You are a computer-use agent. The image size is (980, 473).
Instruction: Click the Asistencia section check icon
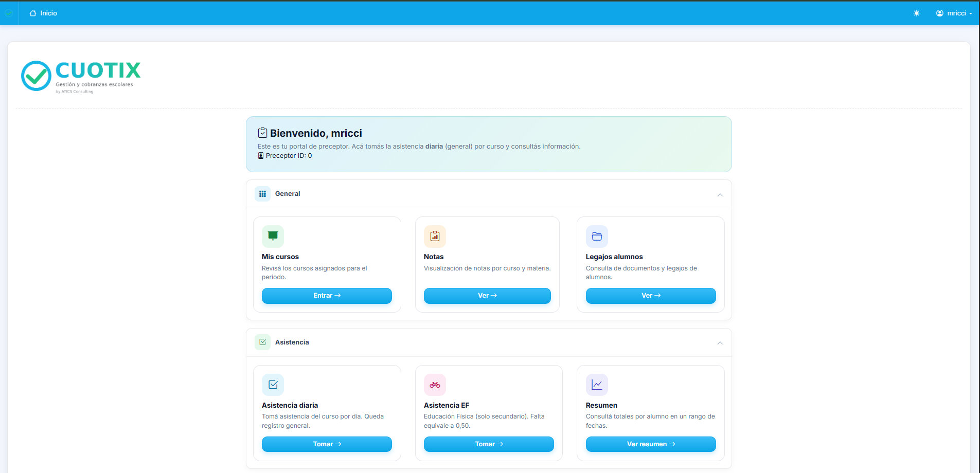(262, 342)
